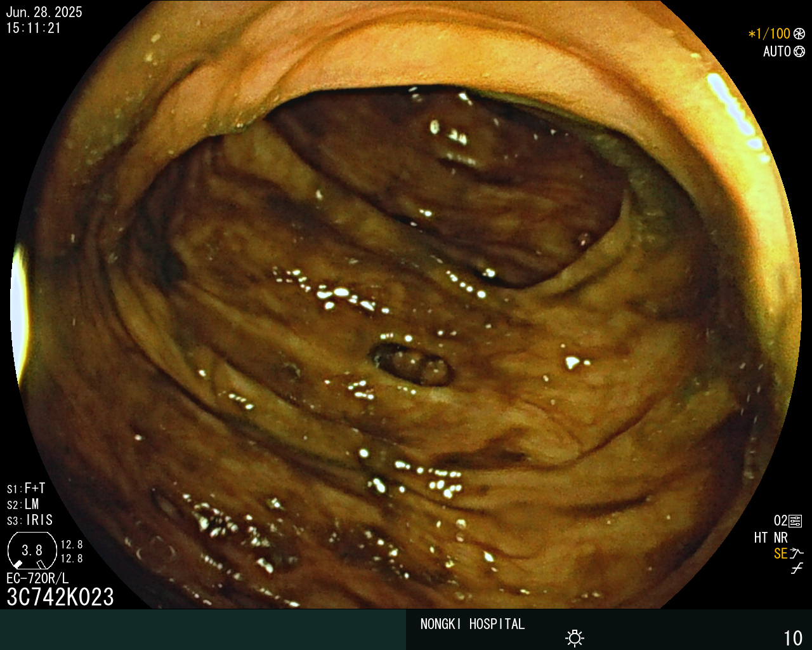812x650 pixels.
Task: Select the scope model EC-720R/L
Action: pyautogui.click(x=37, y=578)
